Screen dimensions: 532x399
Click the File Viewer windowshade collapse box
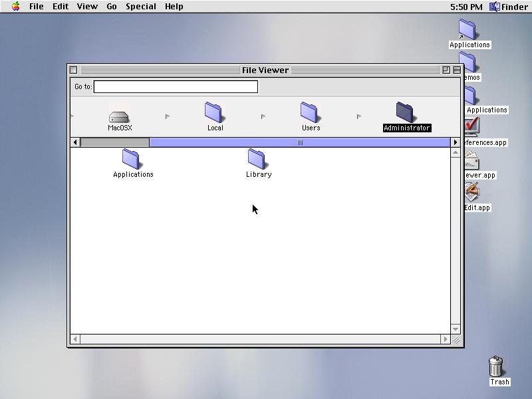click(457, 70)
